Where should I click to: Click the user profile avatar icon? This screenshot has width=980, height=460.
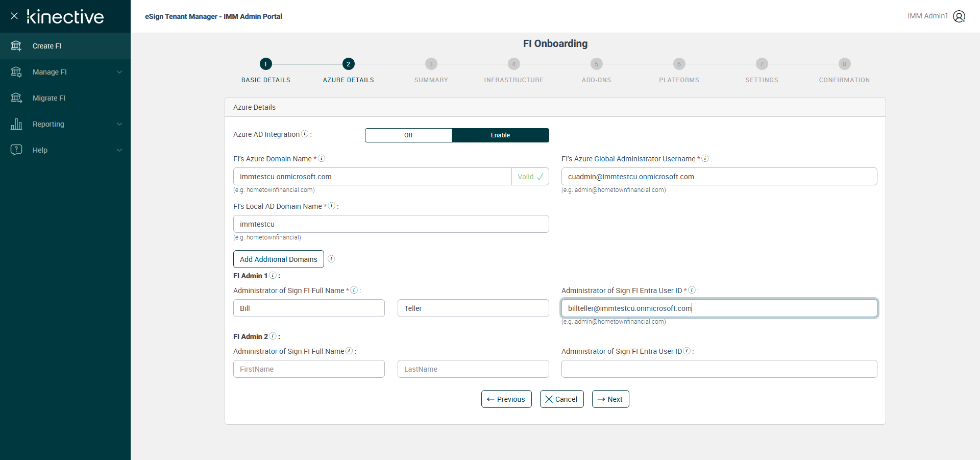(x=959, y=16)
